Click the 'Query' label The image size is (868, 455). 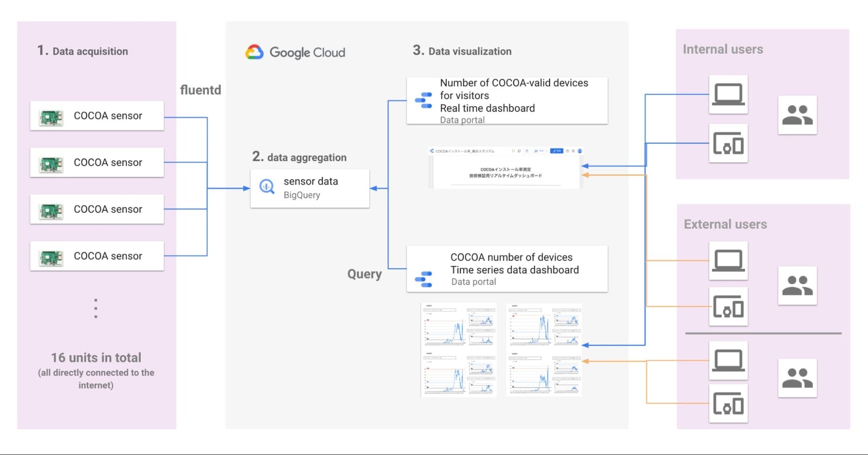coord(364,274)
